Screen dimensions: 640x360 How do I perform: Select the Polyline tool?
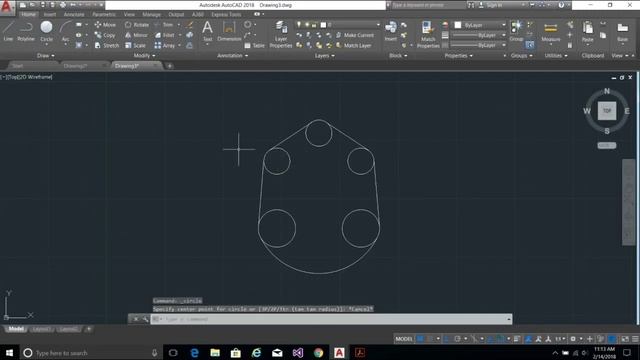click(26, 31)
